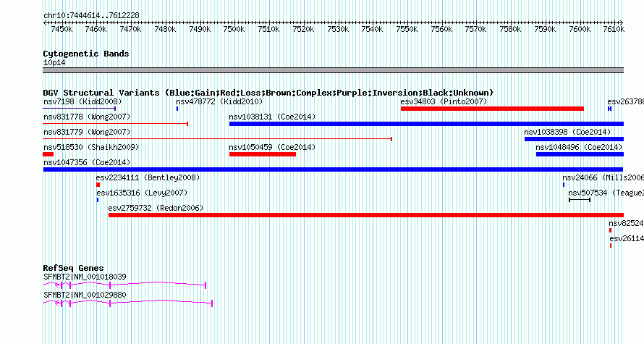Click the 7500k ruler tick label
The image size is (644, 344).
[234, 29]
